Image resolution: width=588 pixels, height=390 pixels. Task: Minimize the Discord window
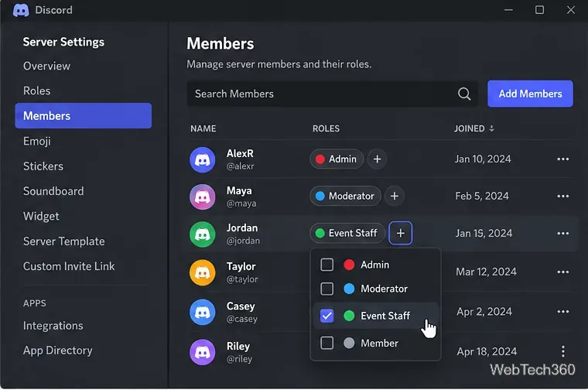508,10
